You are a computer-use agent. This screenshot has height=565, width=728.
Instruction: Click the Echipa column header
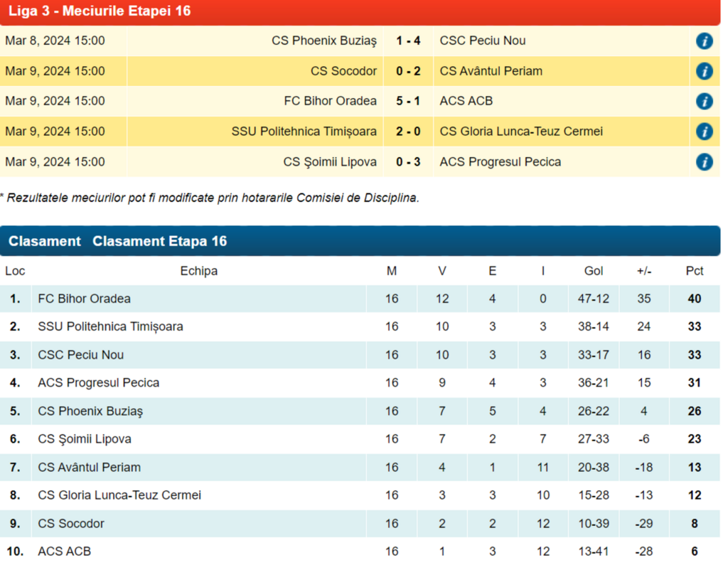pyautogui.click(x=199, y=271)
